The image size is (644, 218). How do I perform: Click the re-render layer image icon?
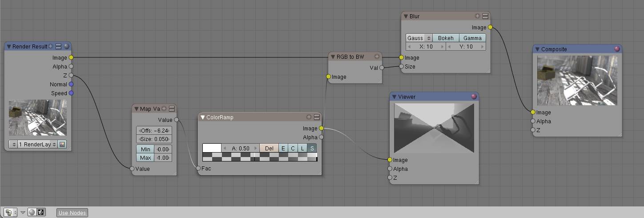click(x=62, y=144)
